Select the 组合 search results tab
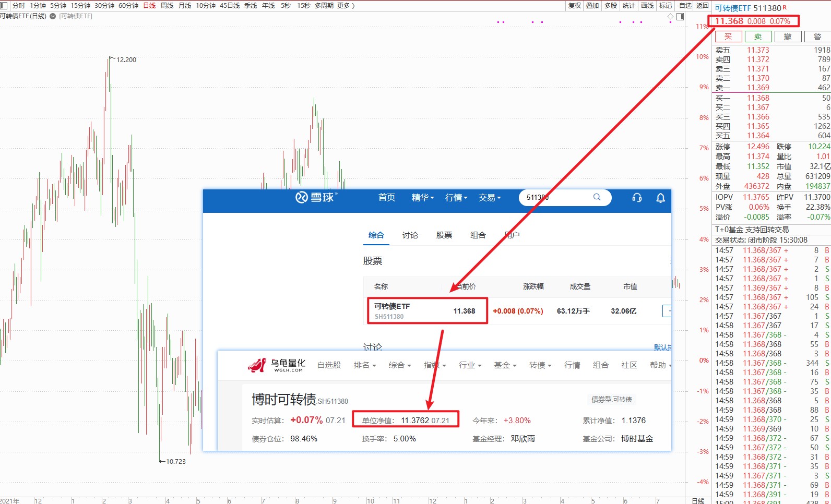 point(478,235)
